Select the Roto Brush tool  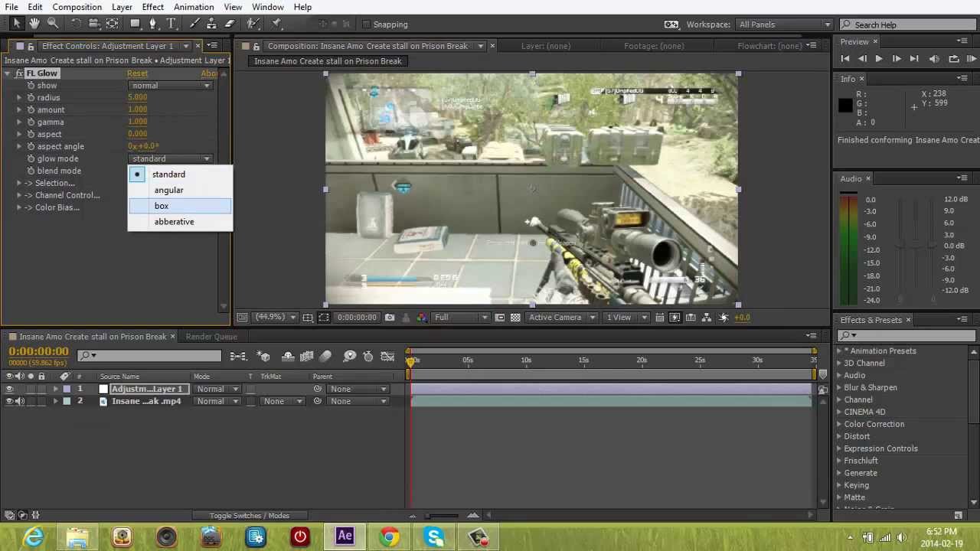pyautogui.click(x=253, y=24)
